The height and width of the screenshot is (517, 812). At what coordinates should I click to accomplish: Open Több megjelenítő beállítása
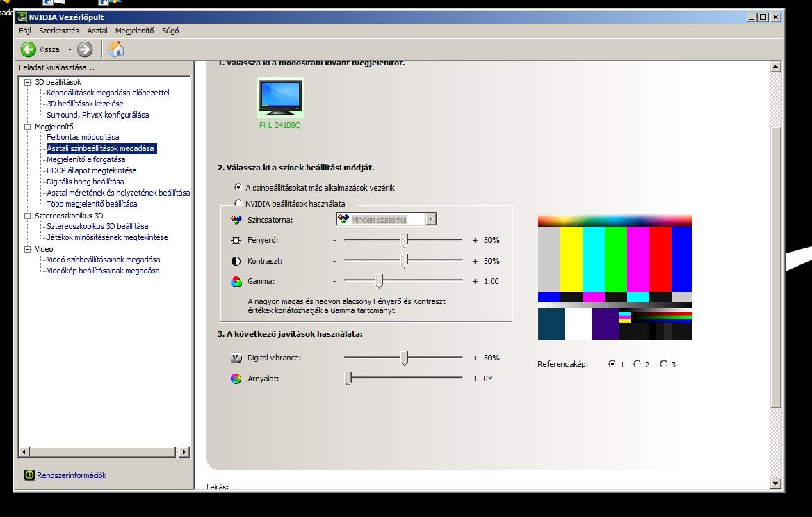(x=92, y=204)
